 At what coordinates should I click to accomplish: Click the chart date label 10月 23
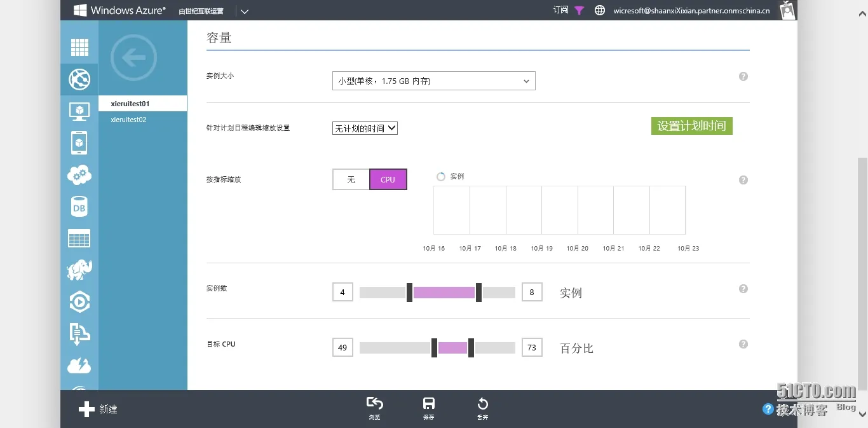[x=688, y=249]
